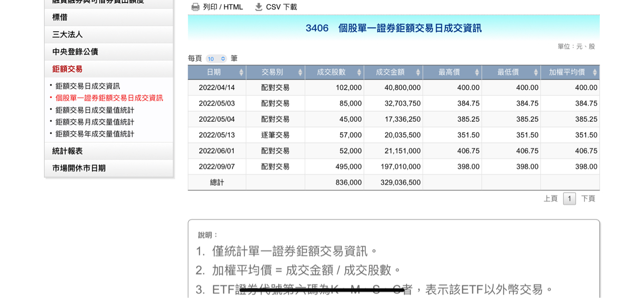Sort by 成交金額 column sort icon
Image resolution: width=644 pixels, height=298 pixels.
418,72
